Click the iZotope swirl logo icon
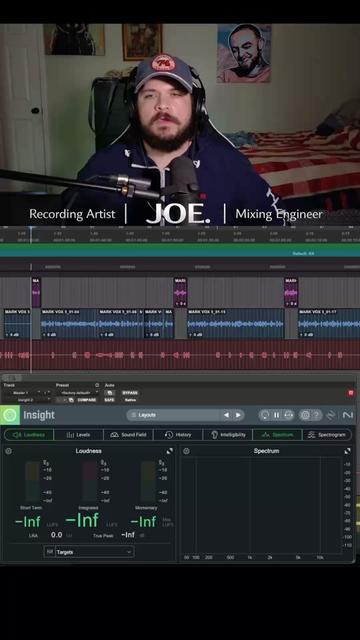 tap(331, 415)
